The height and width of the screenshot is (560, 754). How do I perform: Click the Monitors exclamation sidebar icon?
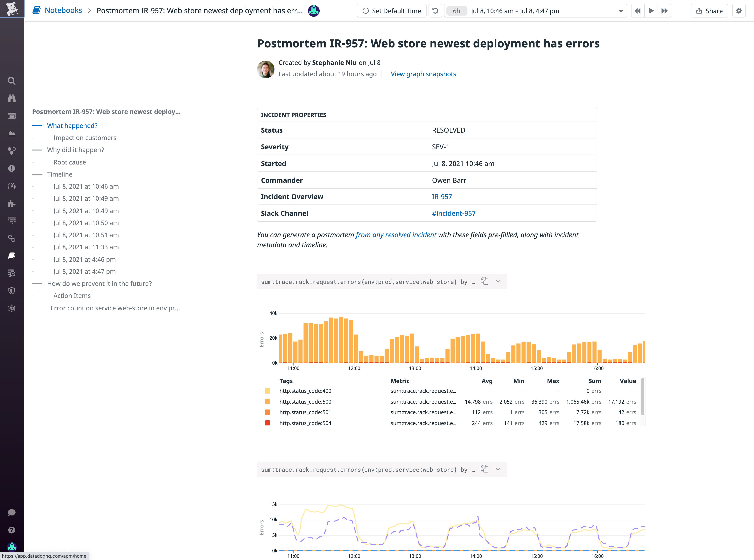pos(11,168)
